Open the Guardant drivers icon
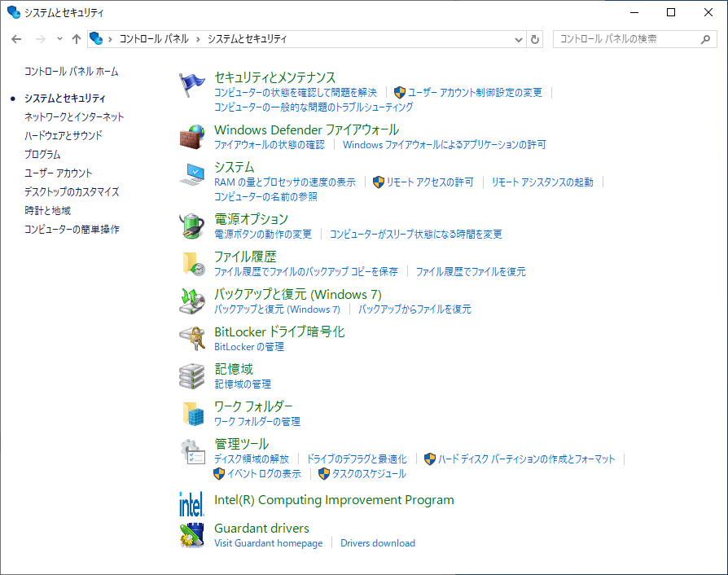This screenshot has width=728, height=575. (191, 534)
